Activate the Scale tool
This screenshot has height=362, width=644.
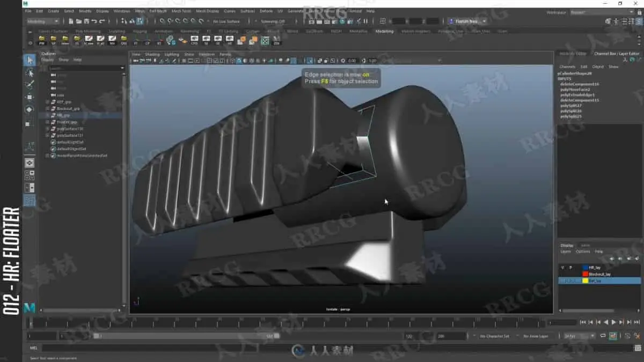tap(30, 123)
